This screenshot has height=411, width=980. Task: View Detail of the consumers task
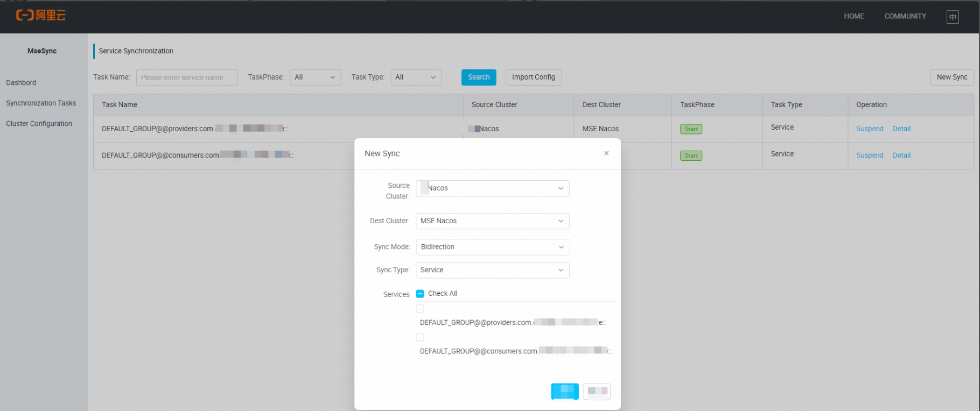coord(901,155)
